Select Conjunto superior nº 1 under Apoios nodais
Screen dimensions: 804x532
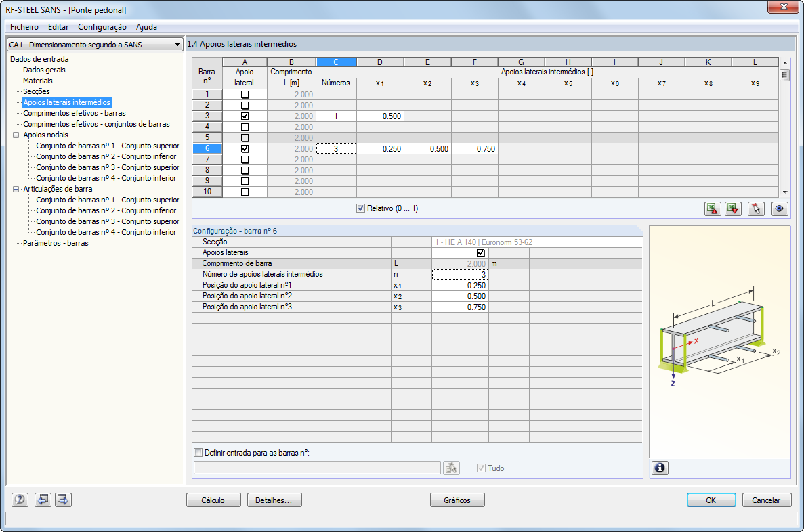[108, 146]
